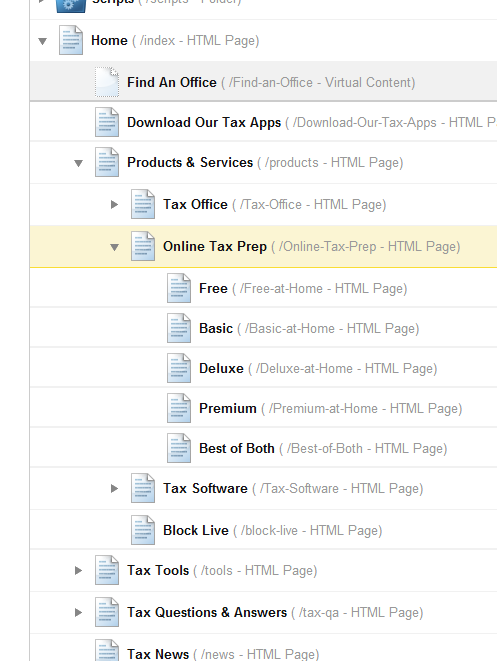
Task: Open the Free page entry
Action: pyautogui.click(x=213, y=288)
